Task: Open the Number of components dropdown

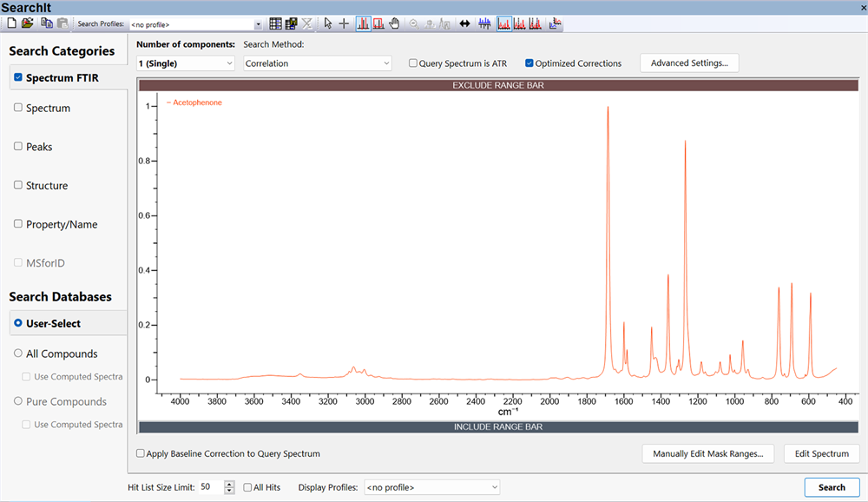Action: tap(186, 63)
